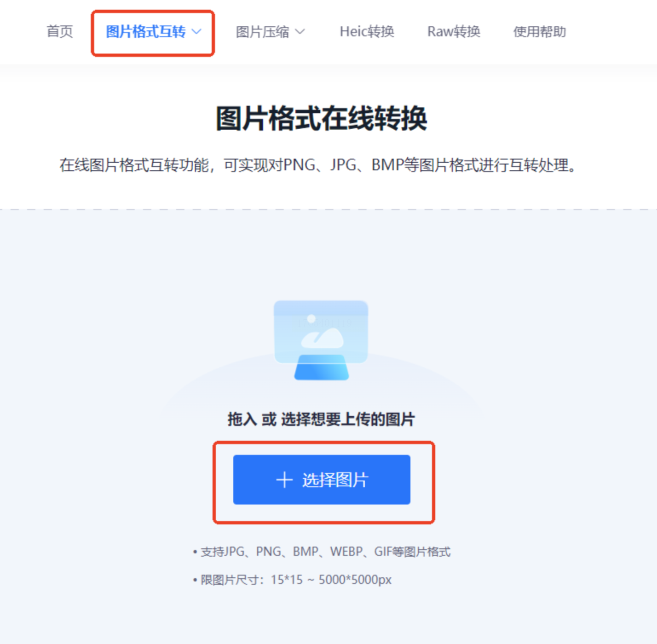Click the landscape picture glyph in the illustration
657x644 pixels.
click(x=322, y=333)
